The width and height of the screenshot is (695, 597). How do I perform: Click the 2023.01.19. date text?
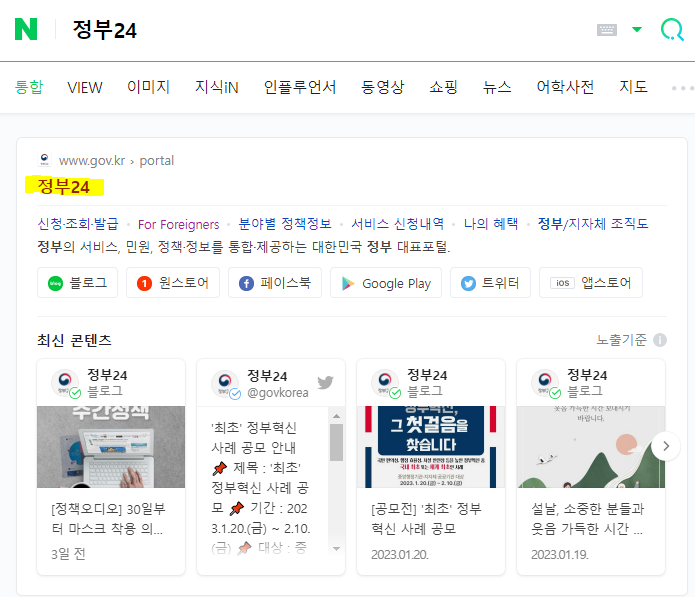pos(560,554)
